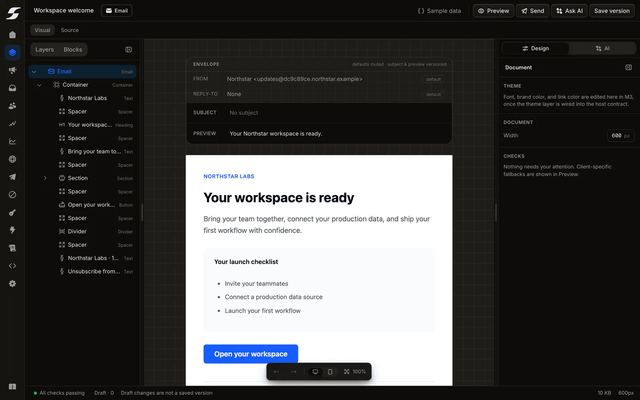Click the undo arrow in canvas toolbar
This screenshot has width=640, height=400.
(x=276, y=372)
